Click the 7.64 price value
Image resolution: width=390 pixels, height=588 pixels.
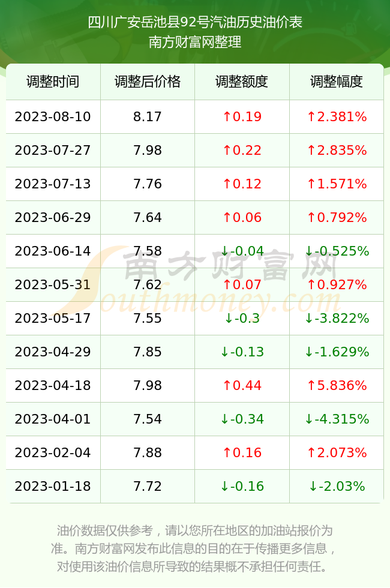tap(148, 217)
